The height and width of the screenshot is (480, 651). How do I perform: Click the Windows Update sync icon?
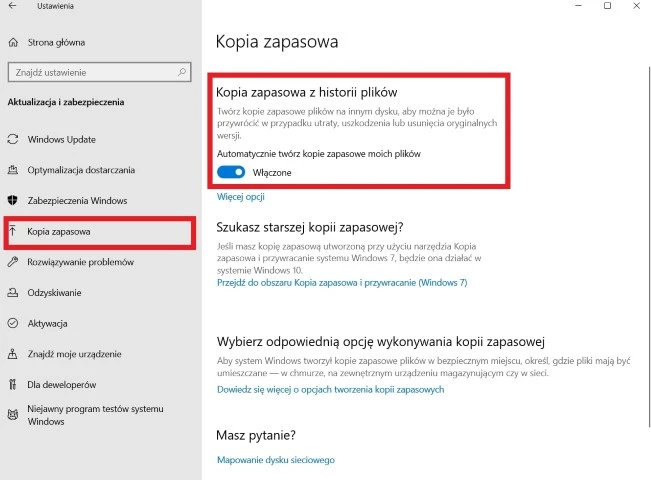(x=13, y=138)
